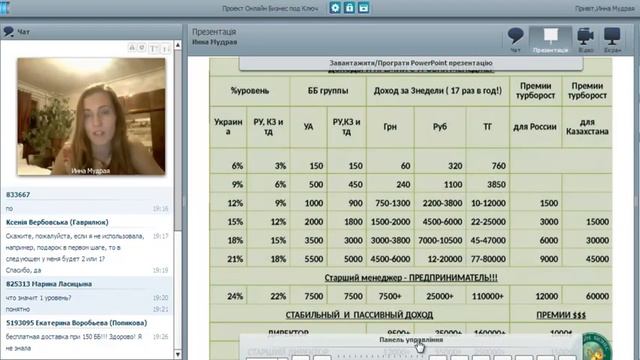The image size is (640, 360).
Task: Click the cell 22-25000
Action: 488,222
